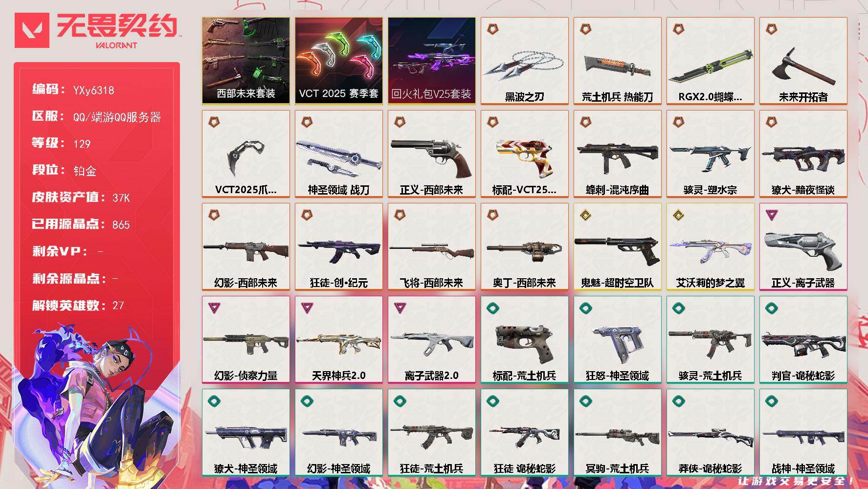Select the 艾沃莉的梦之翼 weapon skin
The width and height of the screenshot is (868, 489).
click(710, 247)
